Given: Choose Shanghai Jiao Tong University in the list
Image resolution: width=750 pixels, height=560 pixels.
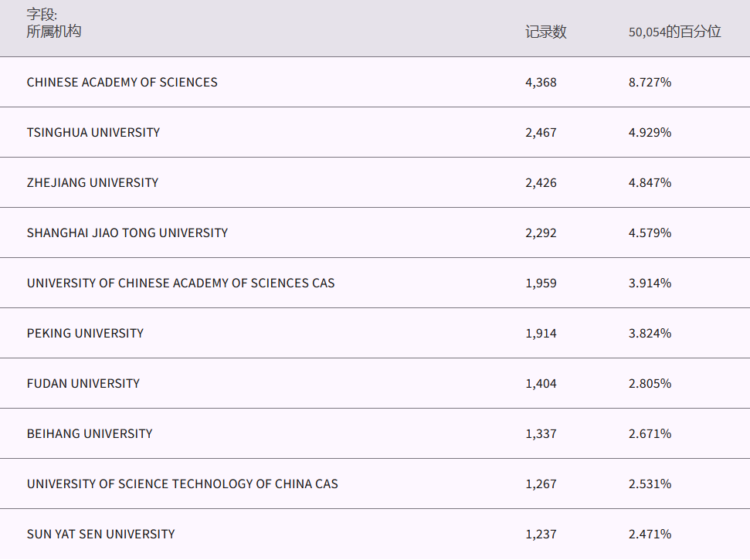Looking at the screenshot, I should [x=127, y=233].
